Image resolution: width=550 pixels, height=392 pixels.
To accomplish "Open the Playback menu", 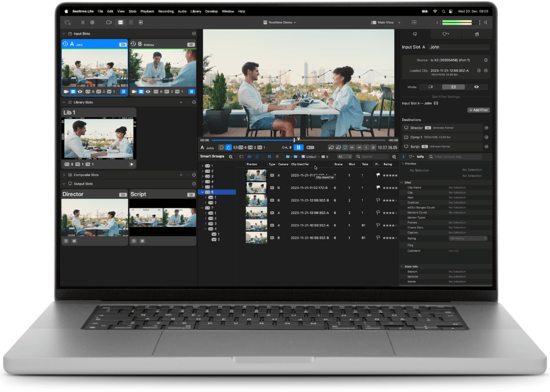I will (x=147, y=11).
